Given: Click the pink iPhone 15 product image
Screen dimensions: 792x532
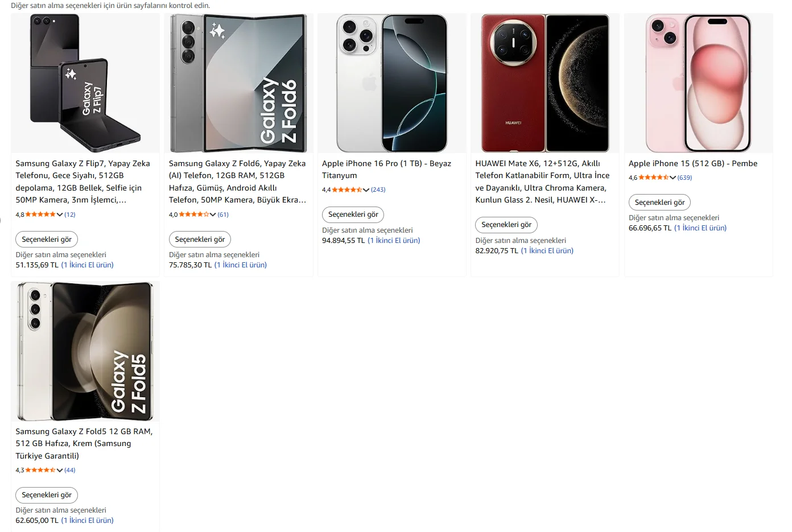Looking at the screenshot, I should tap(698, 83).
